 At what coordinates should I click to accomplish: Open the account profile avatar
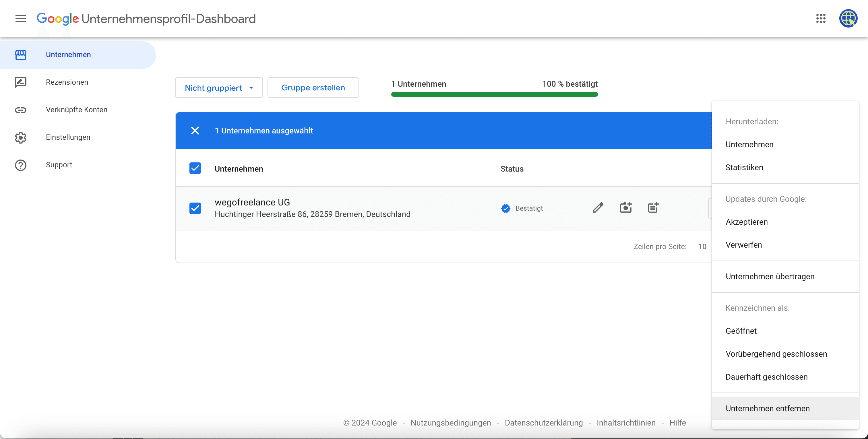(x=848, y=18)
